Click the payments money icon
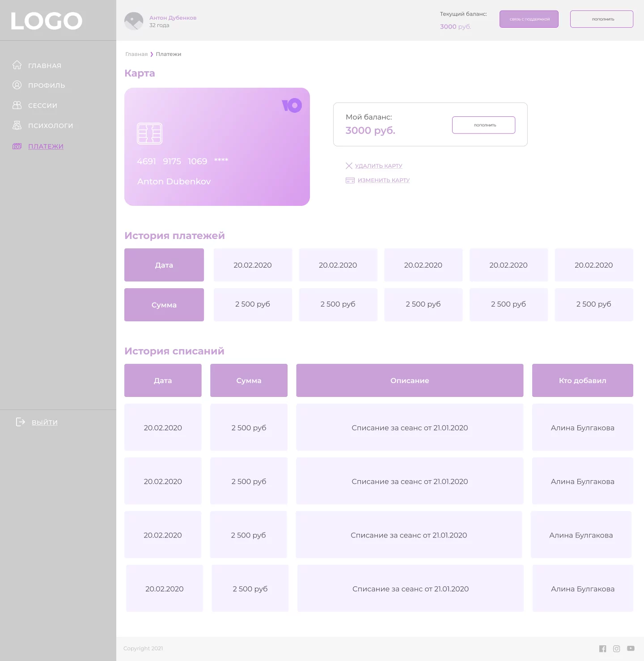 tap(17, 146)
